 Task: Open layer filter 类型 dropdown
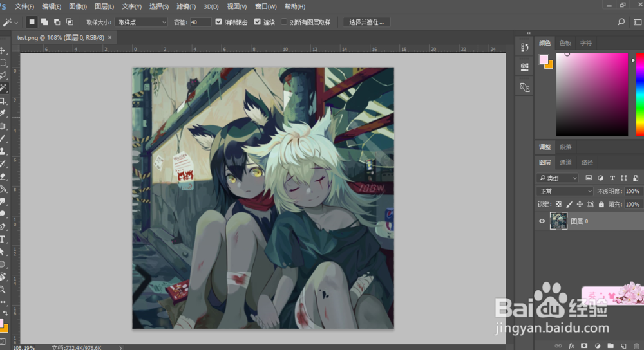pos(557,178)
